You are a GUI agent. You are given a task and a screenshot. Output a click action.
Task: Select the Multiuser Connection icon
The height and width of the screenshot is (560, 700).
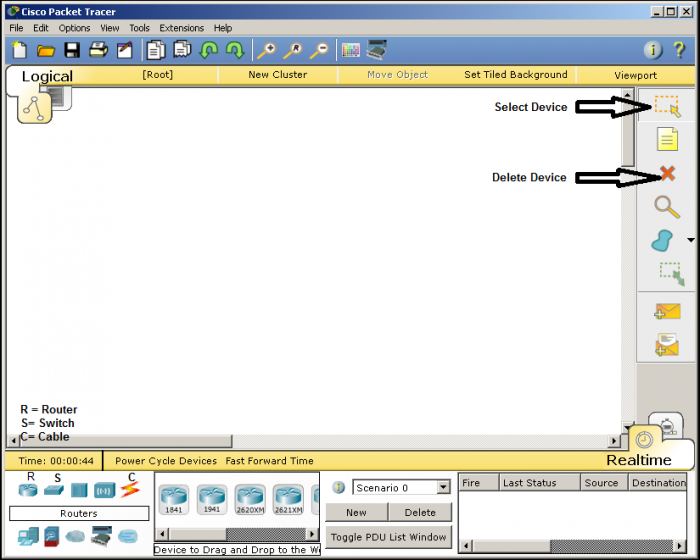click(x=128, y=536)
